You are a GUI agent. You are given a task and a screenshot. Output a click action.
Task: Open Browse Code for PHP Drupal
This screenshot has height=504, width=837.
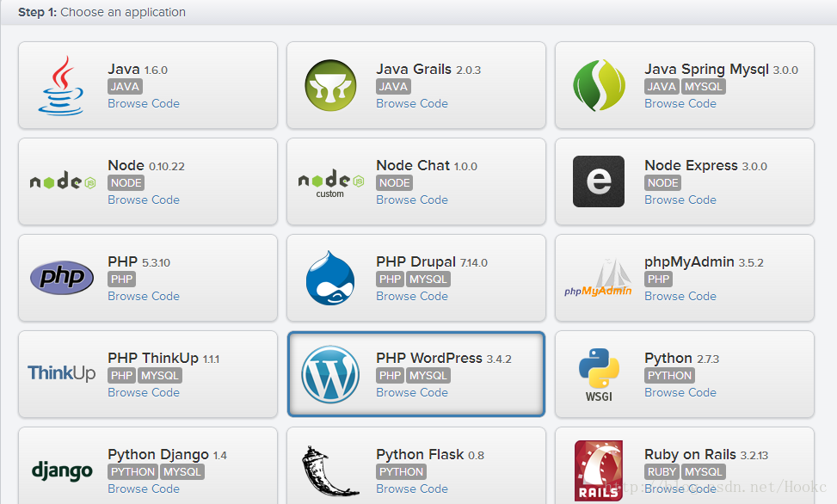coord(412,296)
